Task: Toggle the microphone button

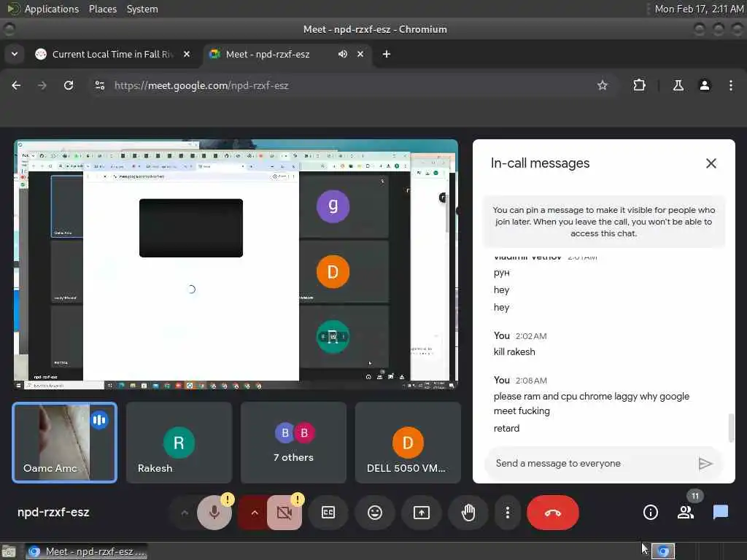Action: 214,513
